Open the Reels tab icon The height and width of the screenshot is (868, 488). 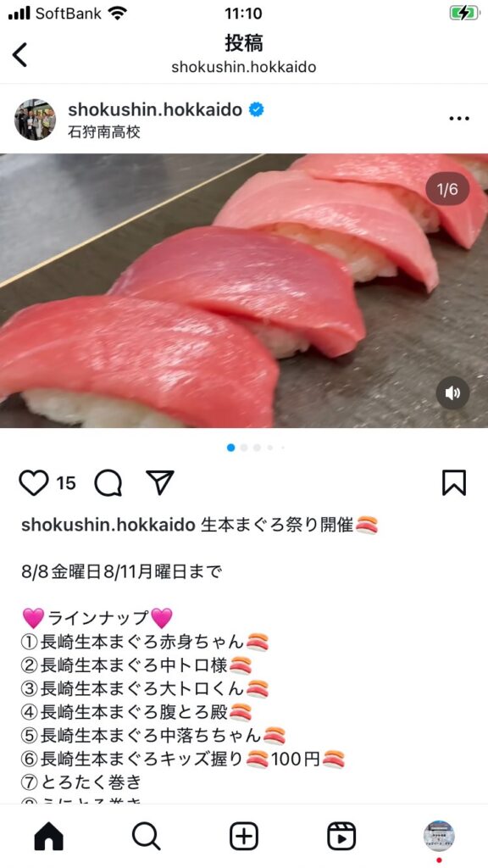(x=341, y=836)
